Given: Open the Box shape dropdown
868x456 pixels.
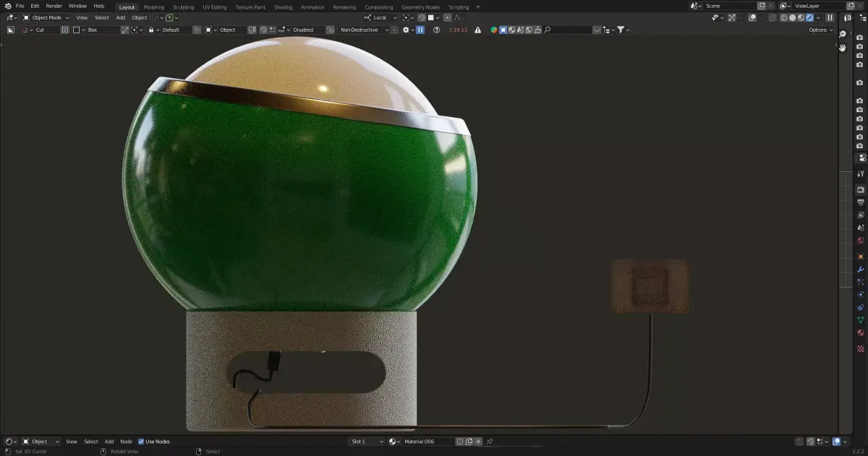Looking at the screenshot, I should (95, 30).
